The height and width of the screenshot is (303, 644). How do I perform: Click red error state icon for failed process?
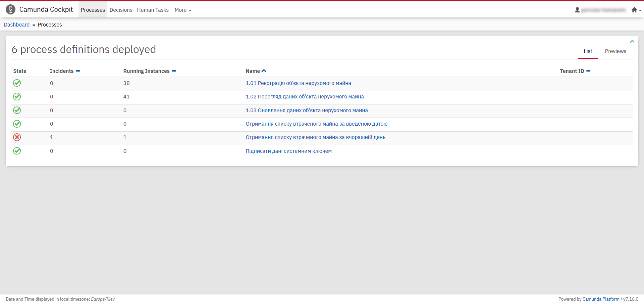(17, 137)
